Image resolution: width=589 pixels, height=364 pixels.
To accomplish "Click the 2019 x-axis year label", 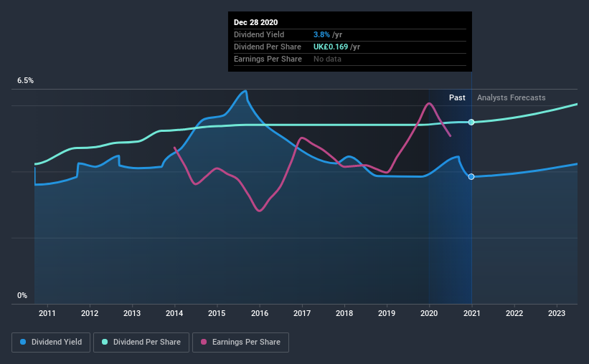I will [x=387, y=313].
